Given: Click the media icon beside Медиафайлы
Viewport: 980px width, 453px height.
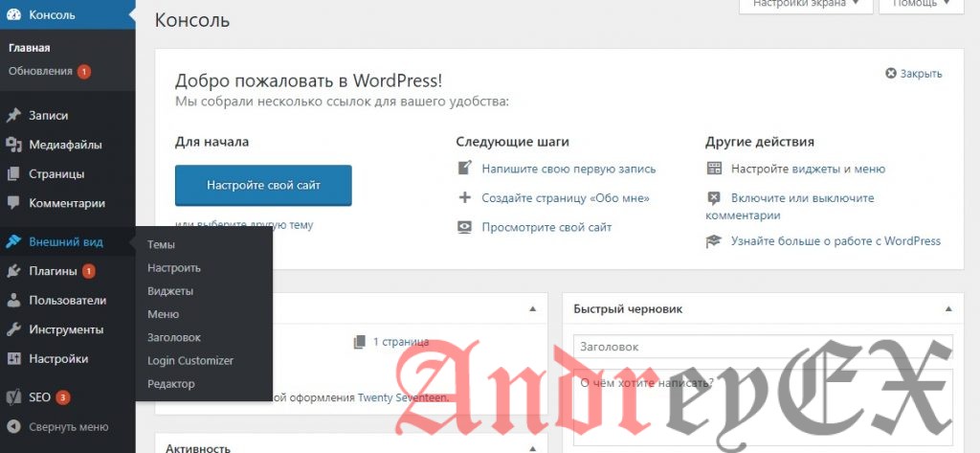Looking at the screenshot, I should coord(13,145).
